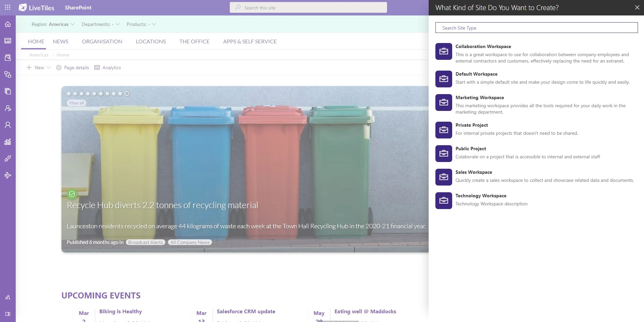The width and height of the screenshot is (644, 322).
Task: Open the people search icon in sidebar
Action: 8,108
